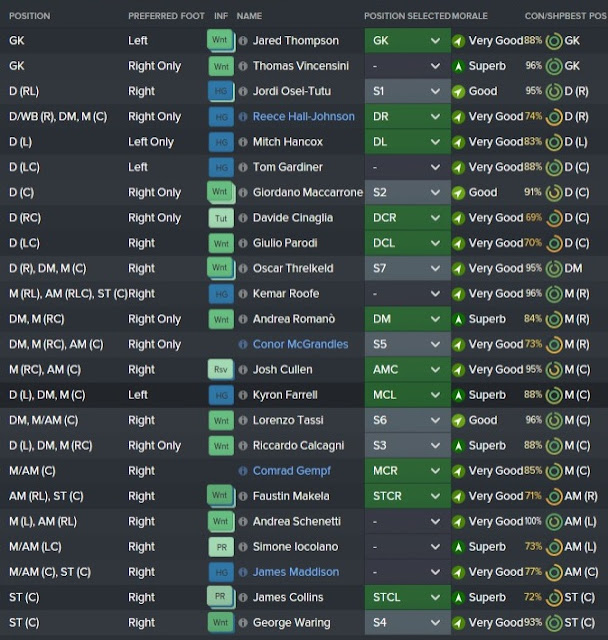Sort by the Morale column header

(470, 16)
